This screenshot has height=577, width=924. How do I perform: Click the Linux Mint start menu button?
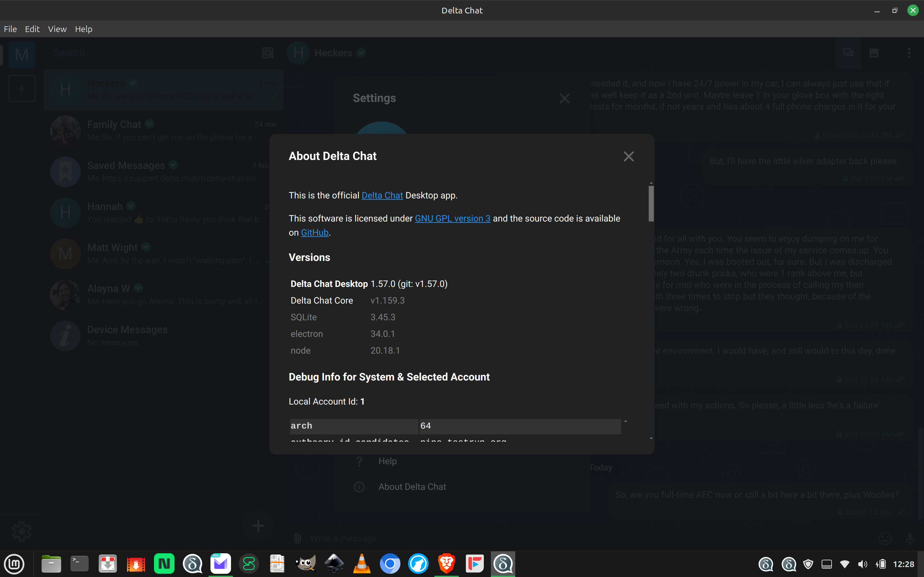tap(14, 564)
